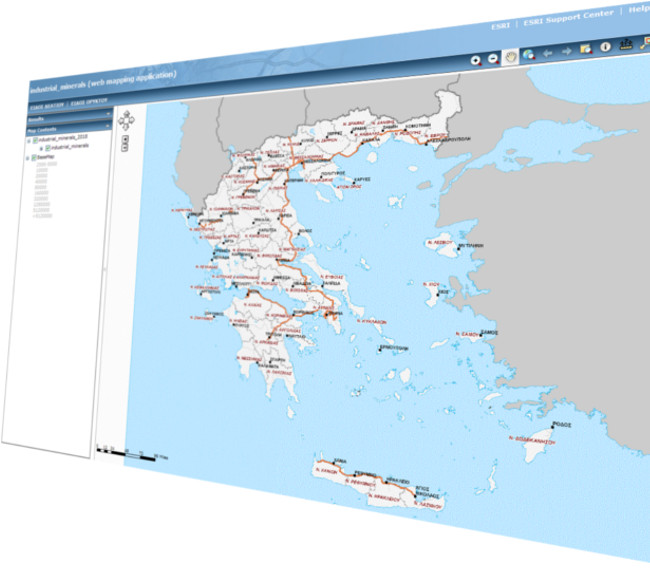Collapse the BaseMap tree node

[x=28, y=158]
